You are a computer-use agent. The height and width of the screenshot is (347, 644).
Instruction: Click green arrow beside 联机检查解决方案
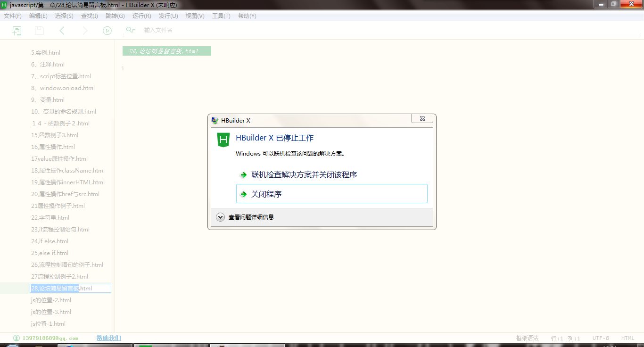click(x=243, y=175)
